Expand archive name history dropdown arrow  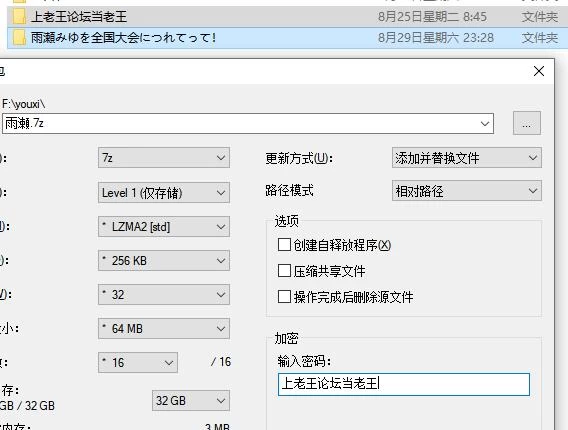(x=485, y=124)
